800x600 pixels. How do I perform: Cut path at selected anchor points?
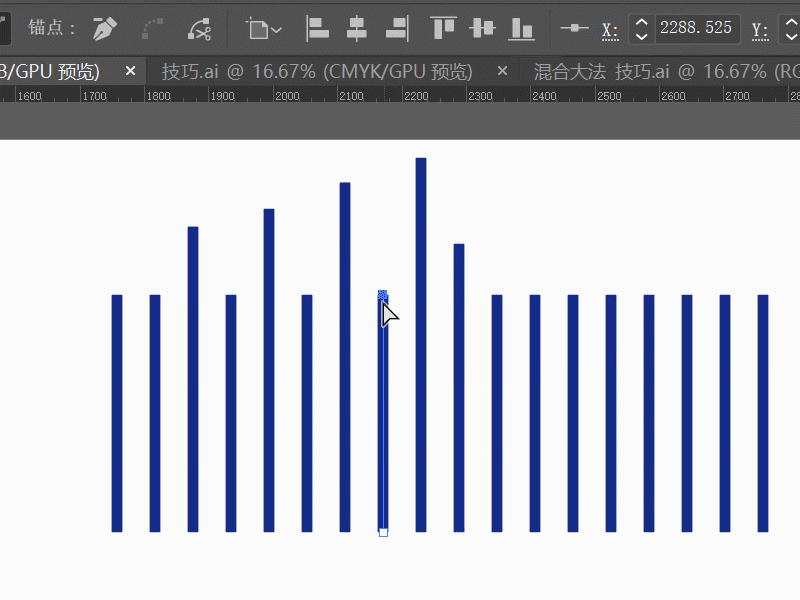tap(199, 29)
